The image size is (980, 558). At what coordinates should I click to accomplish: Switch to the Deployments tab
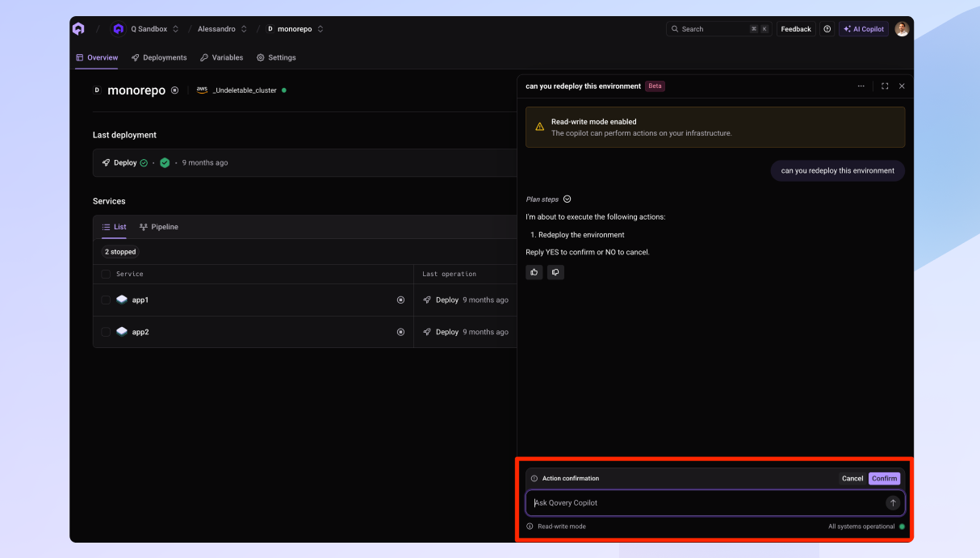point(159,57)
